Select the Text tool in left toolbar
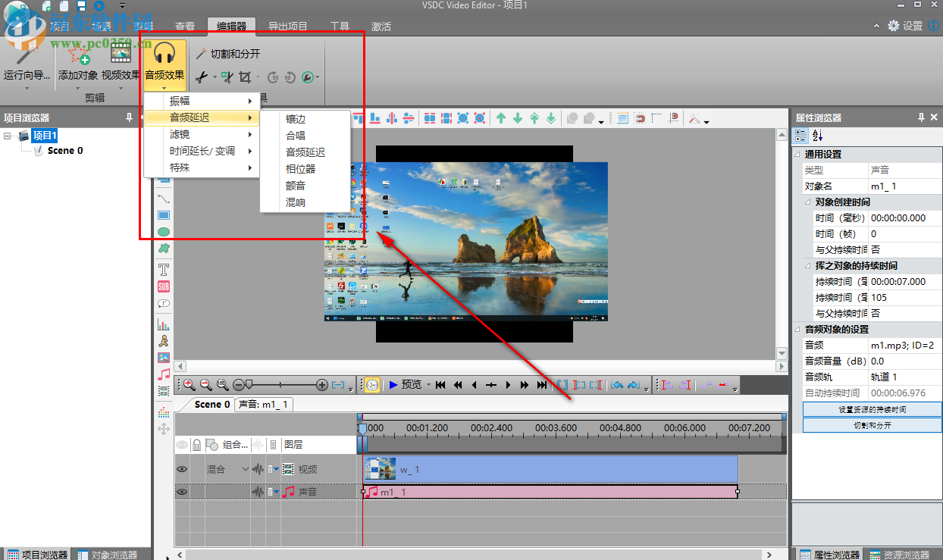The height and width of the screenshot is (560, 943). pos(163,269)
